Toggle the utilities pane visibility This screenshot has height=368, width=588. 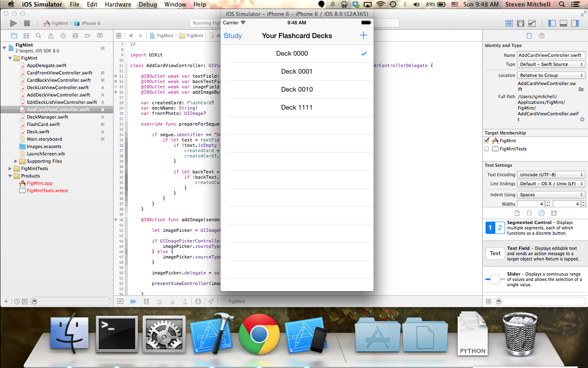click(575, 23)
